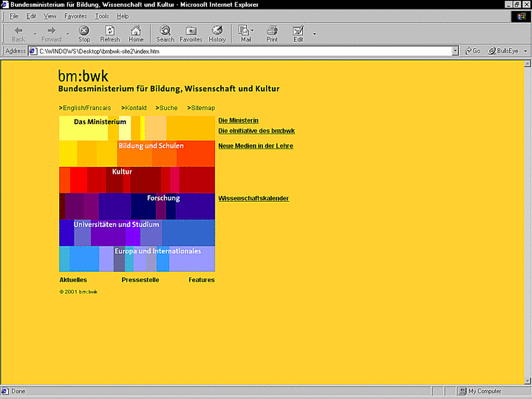Screen dimensions: 532x399
Task: Print the current page
Action: (x=272, y=33)
